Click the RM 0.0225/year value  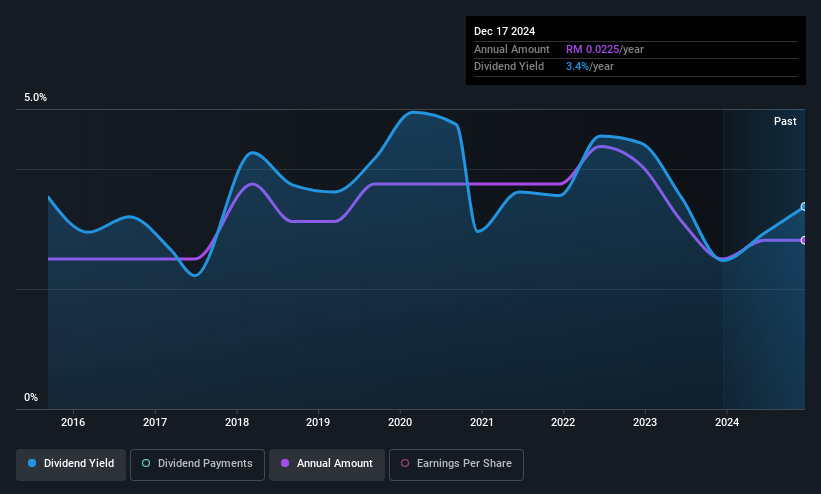[605, 49]
